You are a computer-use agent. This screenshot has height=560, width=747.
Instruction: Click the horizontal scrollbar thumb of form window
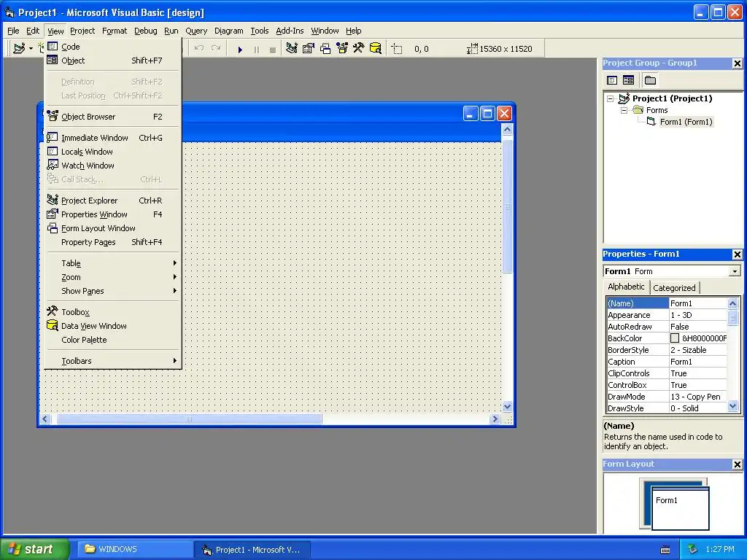189,419
